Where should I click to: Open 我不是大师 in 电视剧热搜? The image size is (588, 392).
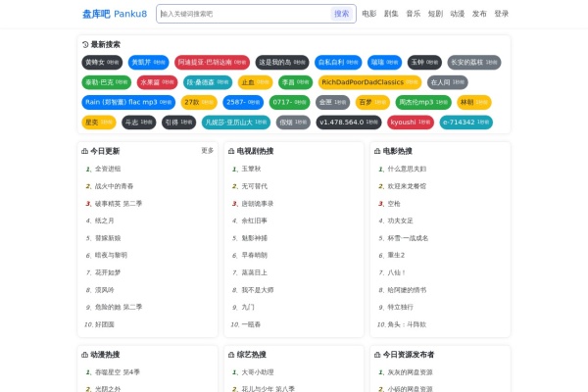pos(257,290)
